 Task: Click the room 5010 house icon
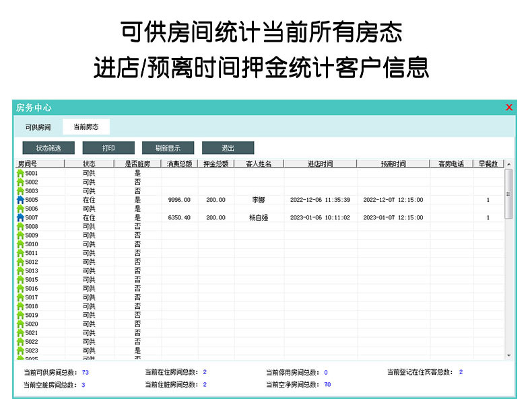click(20, 244)
